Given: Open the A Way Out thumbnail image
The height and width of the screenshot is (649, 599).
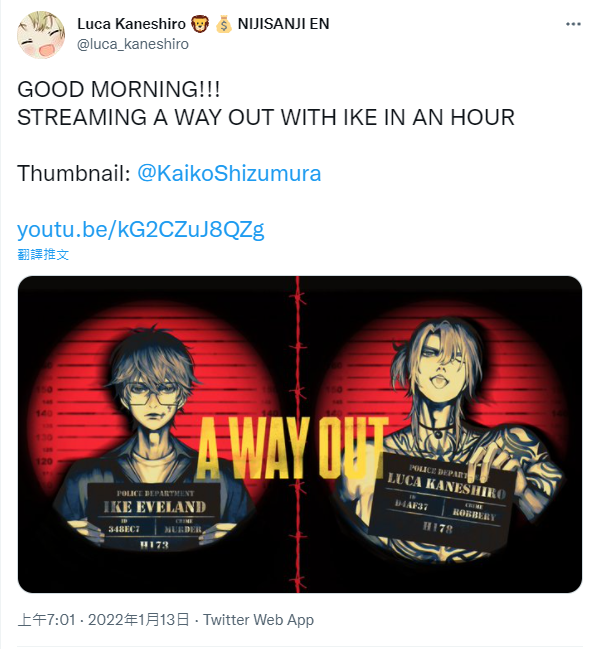Looking at the screenshot, I should (300, 434).
